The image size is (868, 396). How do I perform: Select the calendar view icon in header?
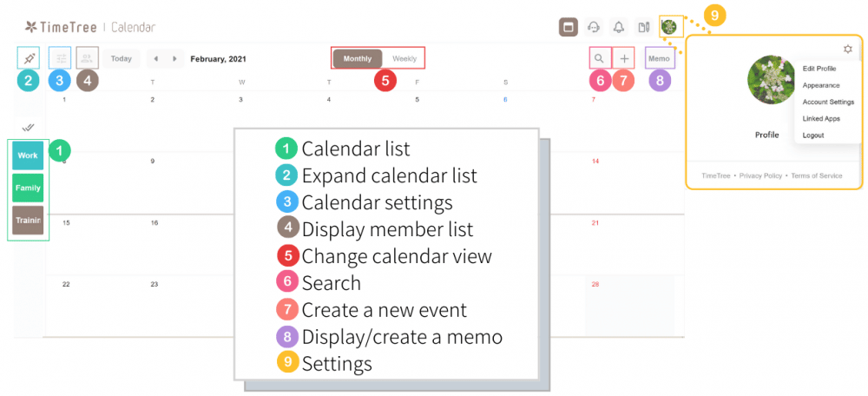point(569,27)
